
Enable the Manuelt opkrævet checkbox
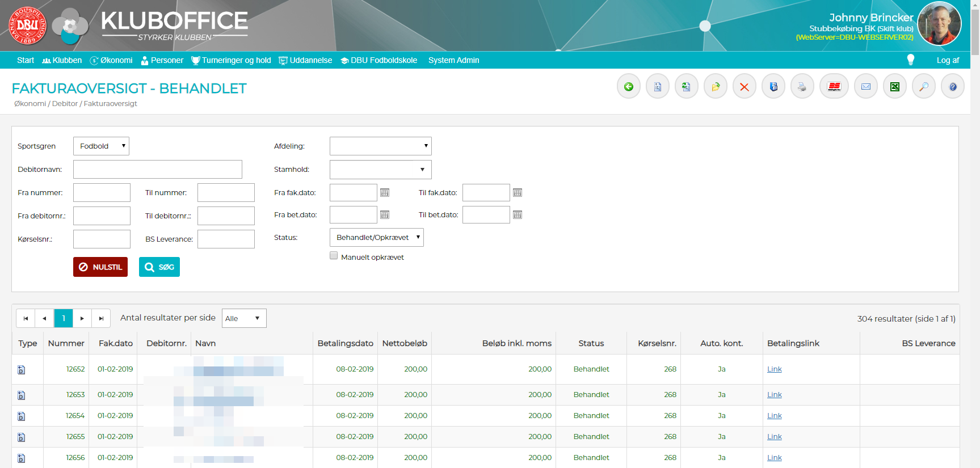pyautogui.click(x=334, y=256)
